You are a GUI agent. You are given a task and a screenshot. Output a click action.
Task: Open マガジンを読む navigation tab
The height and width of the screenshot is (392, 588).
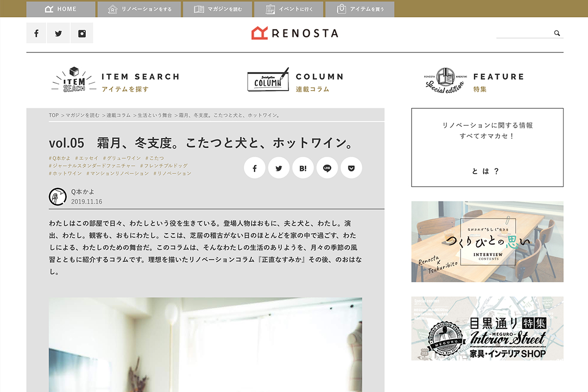pyautogui.click(x=218, y=9)
